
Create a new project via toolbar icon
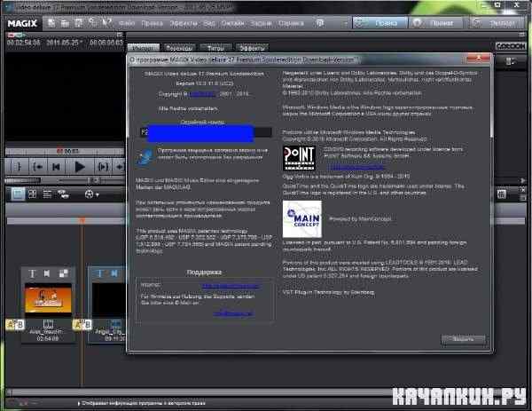click(51, 23)
